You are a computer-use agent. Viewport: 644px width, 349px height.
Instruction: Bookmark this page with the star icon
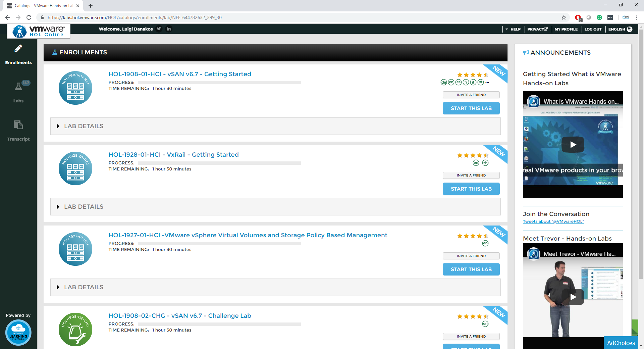click(x=564, y=17)
